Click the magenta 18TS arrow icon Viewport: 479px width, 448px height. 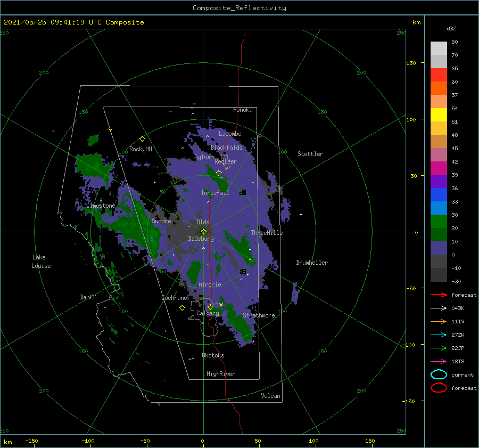pos(439,361)
